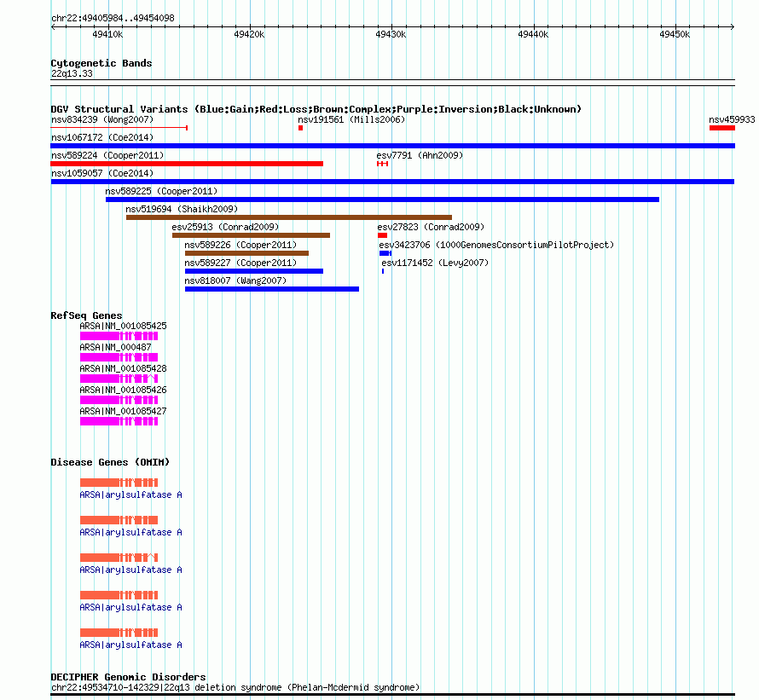The width and height of the screenshot is (759, 700).
Task: Click the third OMIM disease gene glyph
Action: point(119,558)
